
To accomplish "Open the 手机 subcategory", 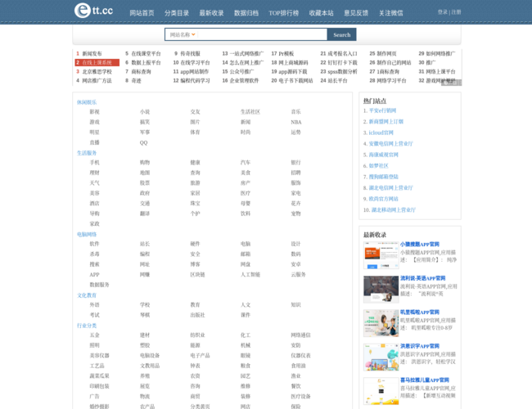I will [x=94, y=163].
